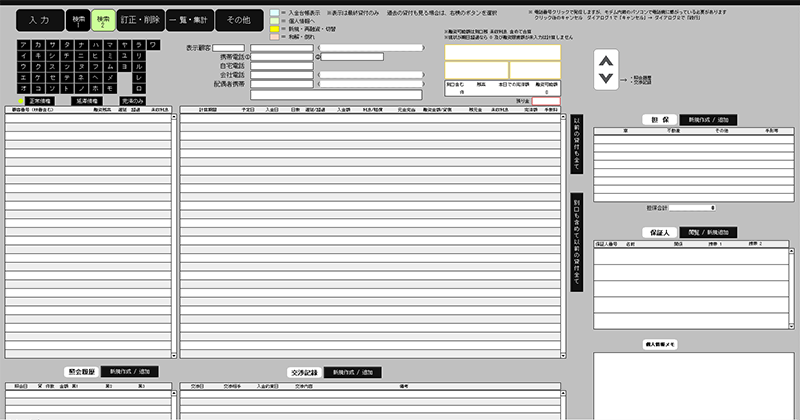Switch to the 訂正・削除 tab

[140, 19]
